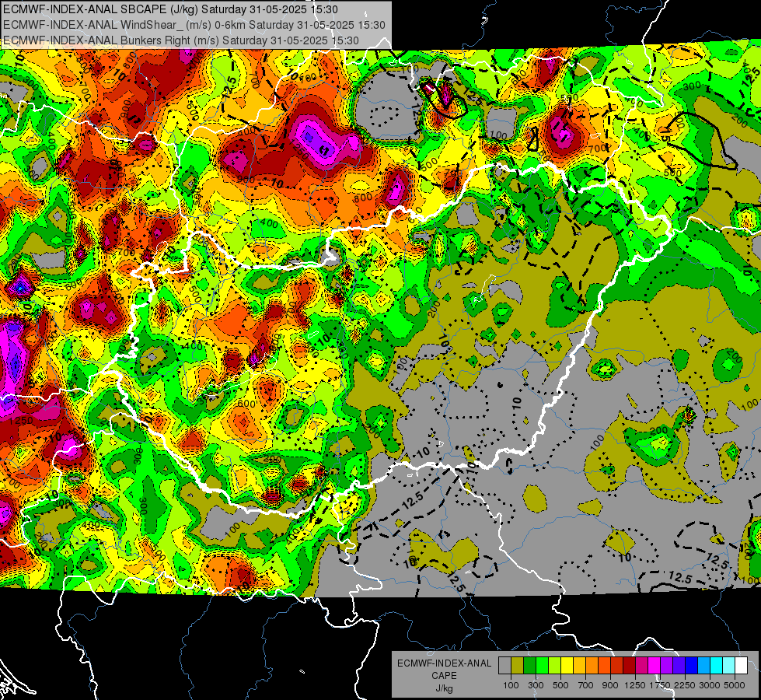Image resolution: width=761 pixels, height=700 pixels.
Task: Click the SBCAPE title line at top
Action: pyautogui.click(x=170, y=9)
